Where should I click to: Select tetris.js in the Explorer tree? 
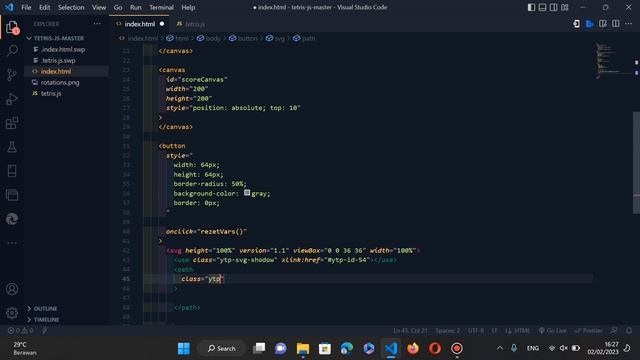[51, 93]
